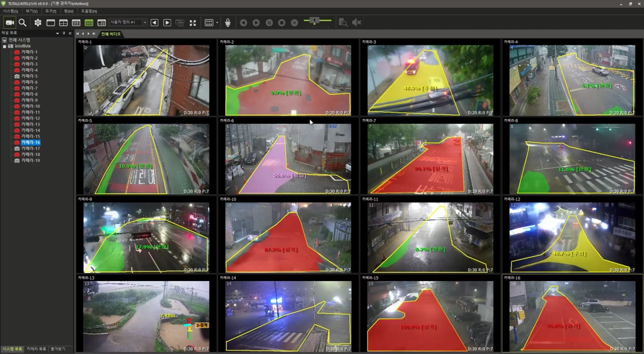Select 전체 시스템 root tree item
Image resolution: width=644 pixels, height=354 pixels.
click(x=19, y=40)
